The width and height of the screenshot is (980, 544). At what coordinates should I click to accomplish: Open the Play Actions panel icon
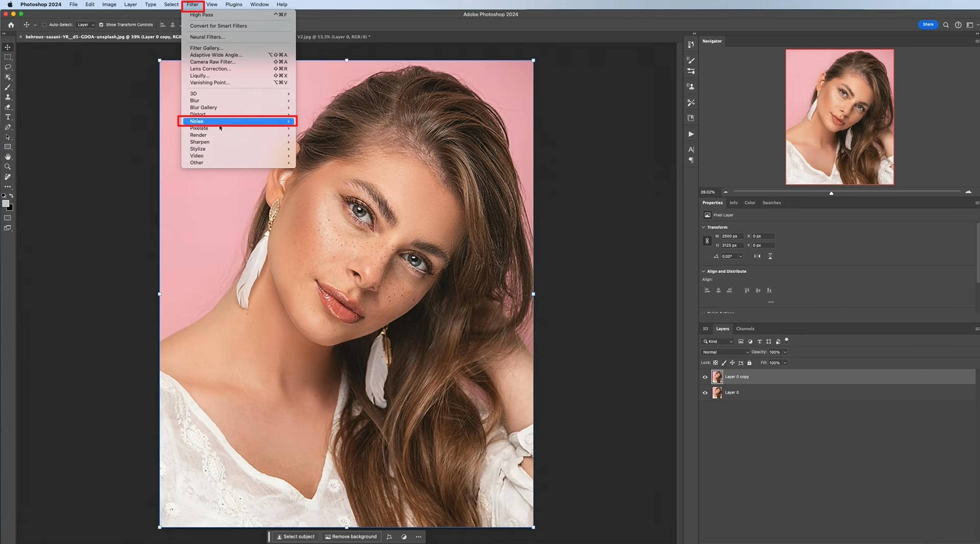pyautogui.click(x=691, y=134)
